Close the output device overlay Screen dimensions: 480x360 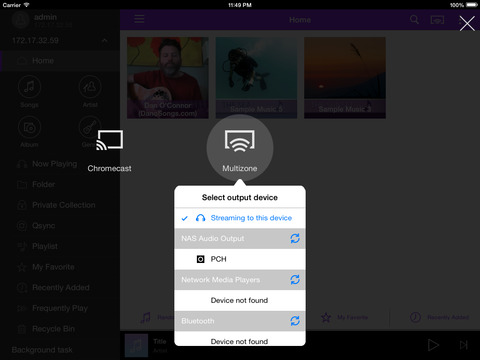click(x=467, y=24)
